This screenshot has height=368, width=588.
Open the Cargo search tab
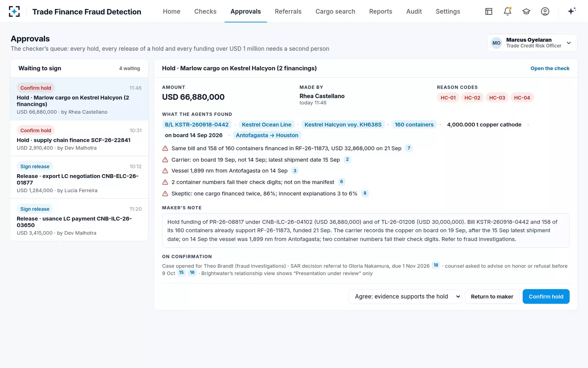coord(335,11)
